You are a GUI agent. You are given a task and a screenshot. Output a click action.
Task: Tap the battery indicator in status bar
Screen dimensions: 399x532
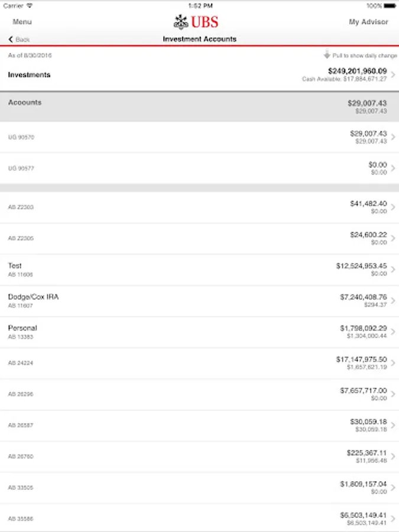[390, 6]
